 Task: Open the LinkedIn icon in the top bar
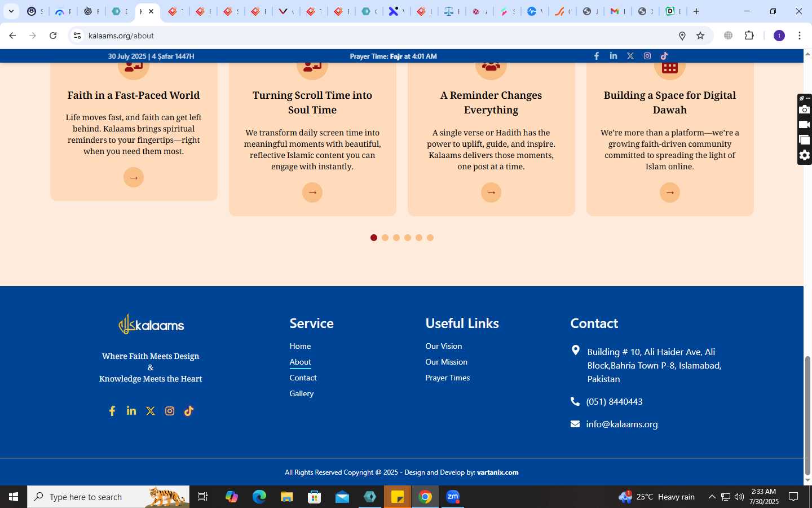[x=614, y=56]
